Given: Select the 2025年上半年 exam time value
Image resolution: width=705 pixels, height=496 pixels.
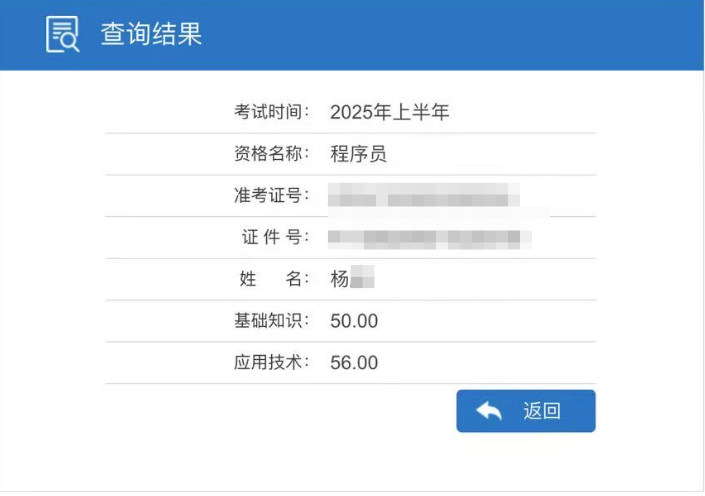Looking at the screenshot, I should (x=389, y=112).
